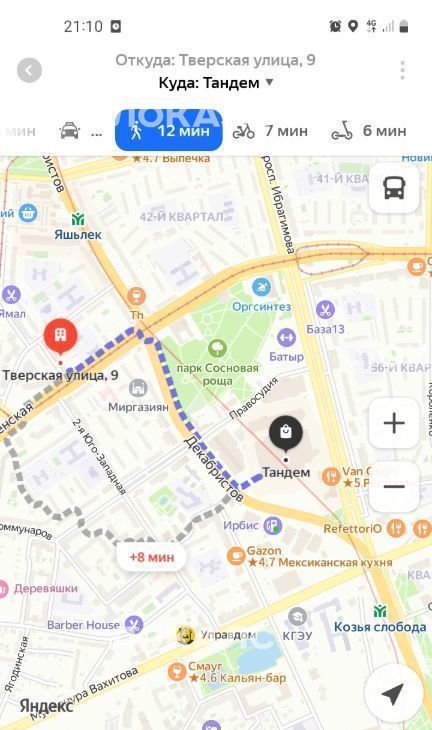Show public transport layer bus icon
This screenshot has width=432, height=730.
(394, 189)
